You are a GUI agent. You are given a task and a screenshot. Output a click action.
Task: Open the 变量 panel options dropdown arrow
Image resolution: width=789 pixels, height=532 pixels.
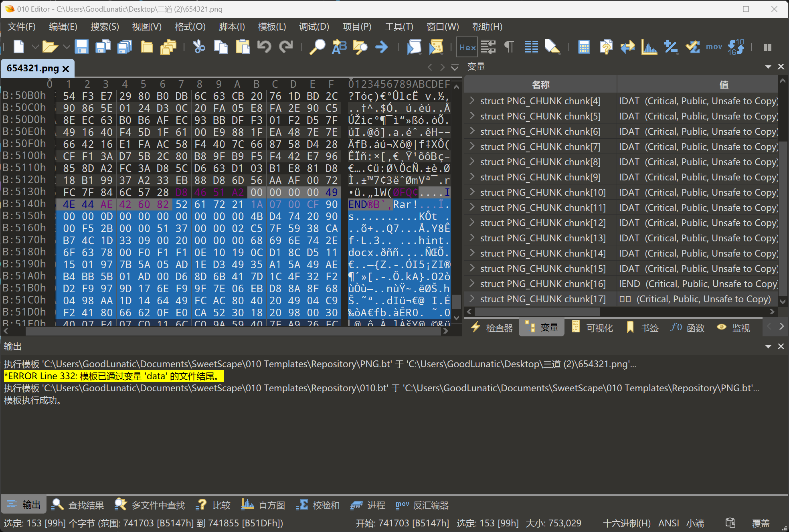coord(768,67)
